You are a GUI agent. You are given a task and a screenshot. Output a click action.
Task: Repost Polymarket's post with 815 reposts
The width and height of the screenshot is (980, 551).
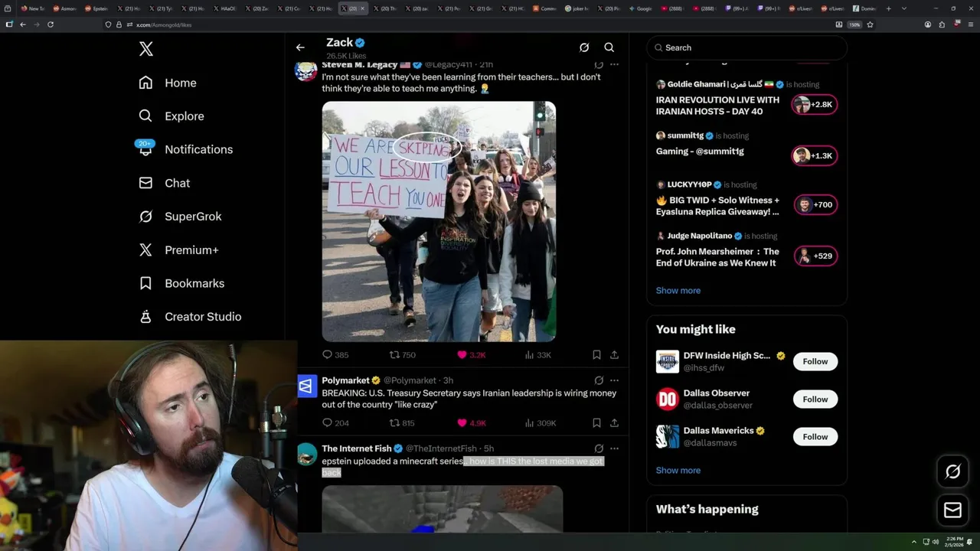pyautogui.click(x=403, y=423)
